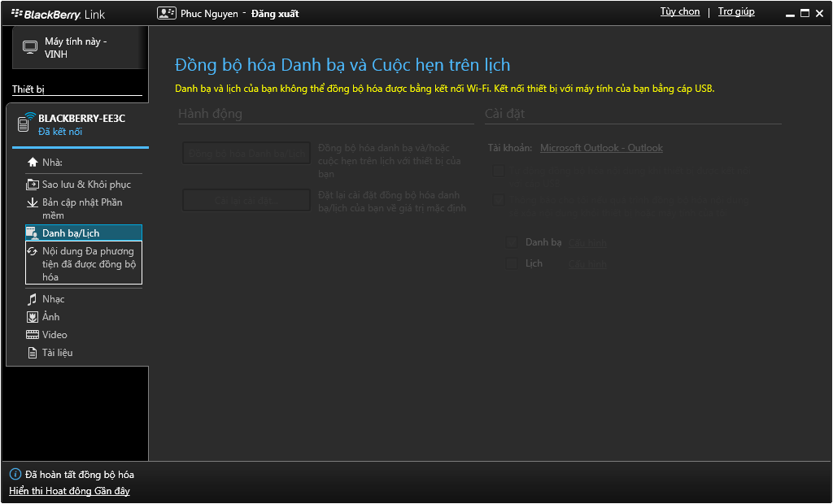Click the software update download arrow icon
Viewport: 833px width, 504px height.
point(33,202)
